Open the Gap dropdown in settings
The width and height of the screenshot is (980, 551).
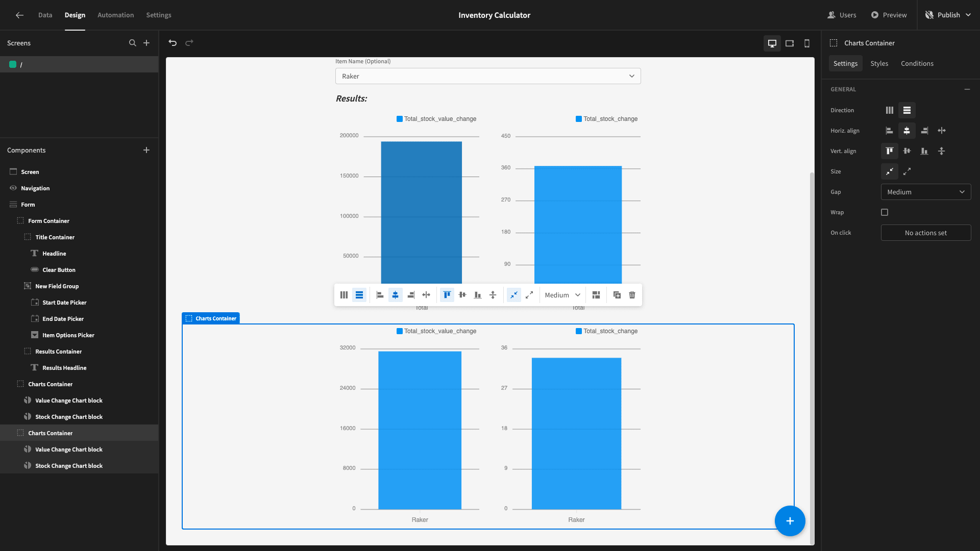(926, 192)
